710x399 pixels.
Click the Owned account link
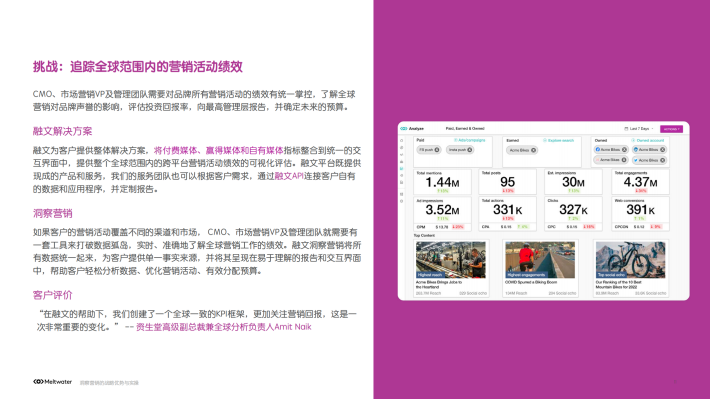coord(648,140)
